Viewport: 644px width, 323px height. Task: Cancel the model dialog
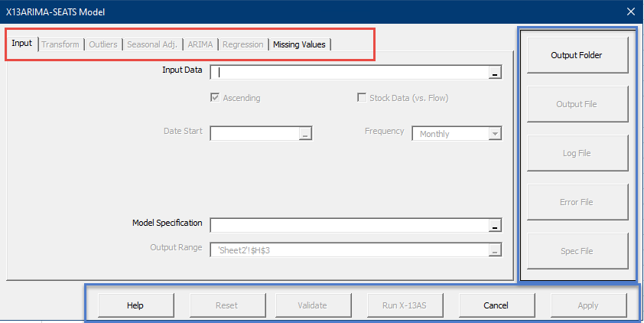[496, 305]
